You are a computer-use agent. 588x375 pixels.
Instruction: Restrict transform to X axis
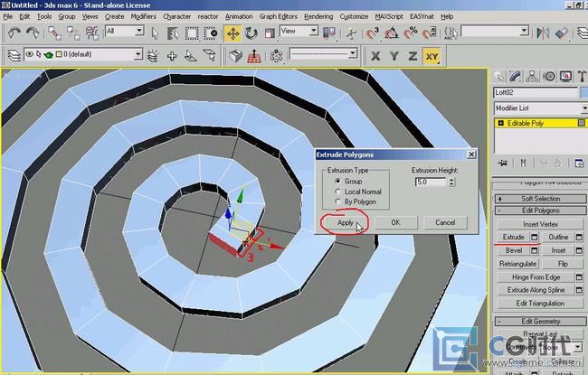(375, 56)
